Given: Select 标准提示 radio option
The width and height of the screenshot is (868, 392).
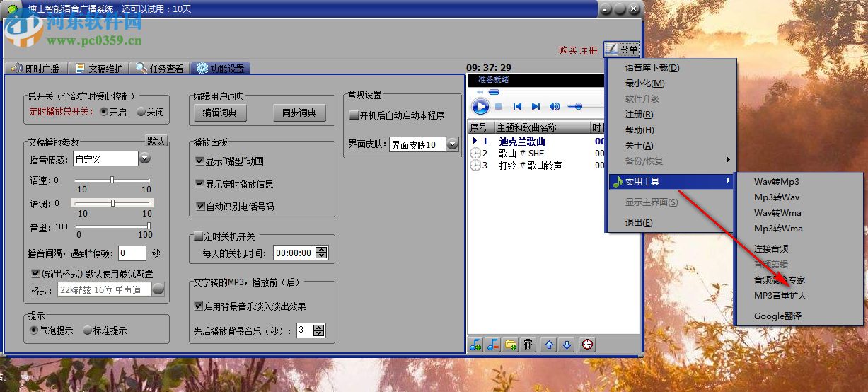Looking at the screenshot, I should pos(88,330).
